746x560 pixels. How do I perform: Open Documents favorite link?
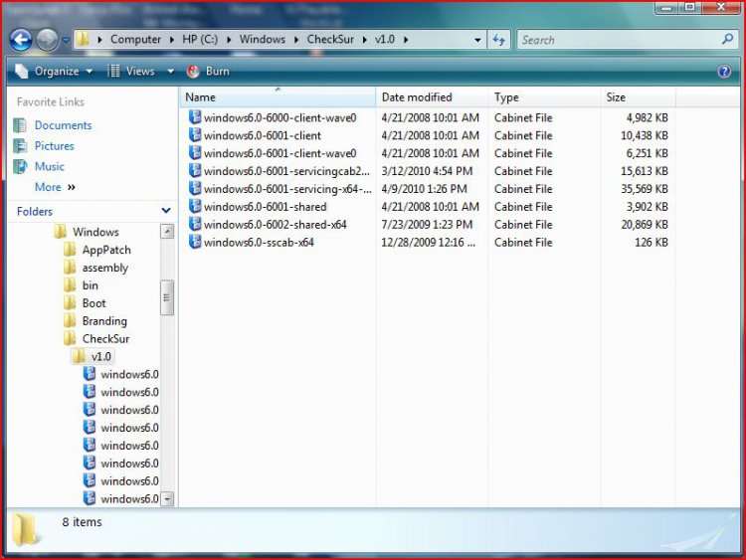[64, 125]
